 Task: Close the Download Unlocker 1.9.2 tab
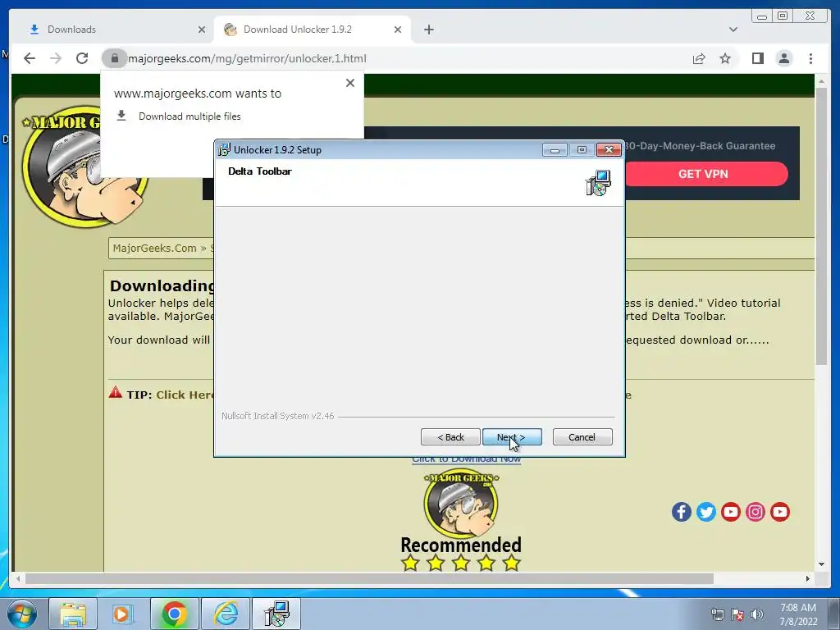pos(398,30)
